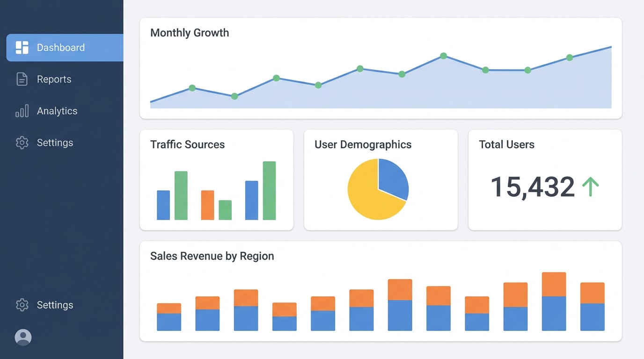This screenshot has height=359, width=644.
Task: Click the highest data point in Monthly Growth
Action: 443,56
